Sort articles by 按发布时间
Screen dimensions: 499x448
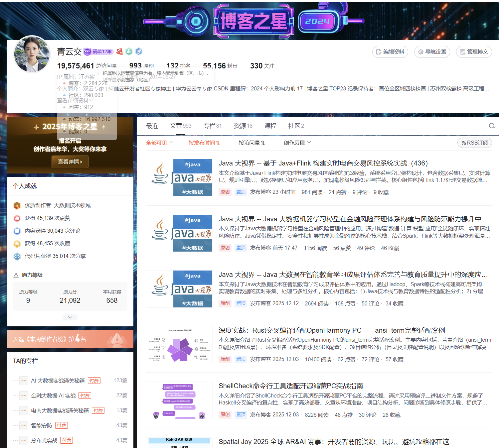[x=204, y=143]
